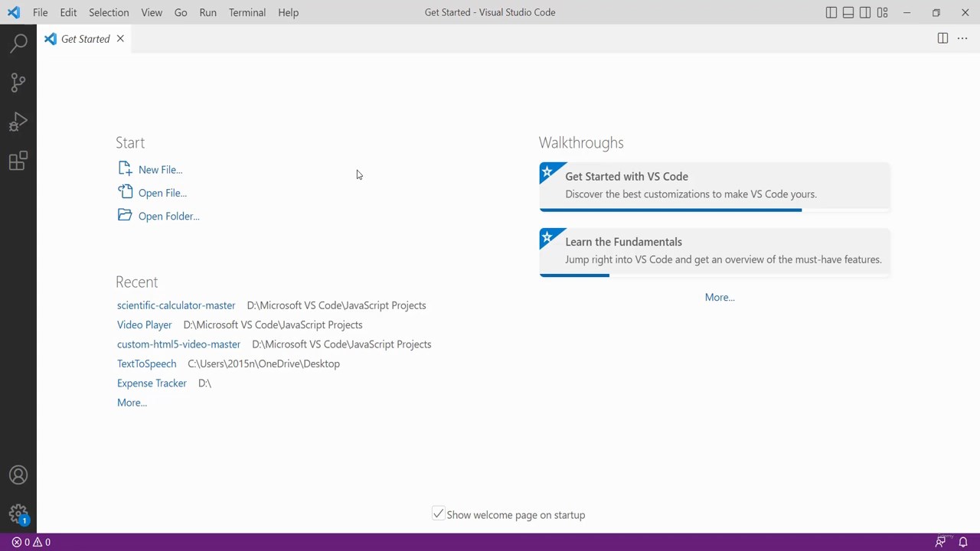
Task: Uncheck Show welcome page on startup
Action: coord(438,514)
